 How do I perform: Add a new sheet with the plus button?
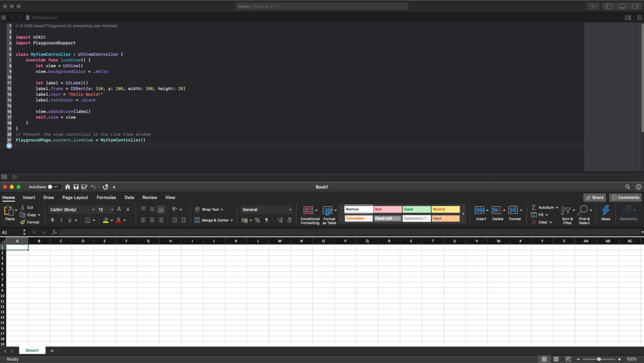click(x=52, y=351)
